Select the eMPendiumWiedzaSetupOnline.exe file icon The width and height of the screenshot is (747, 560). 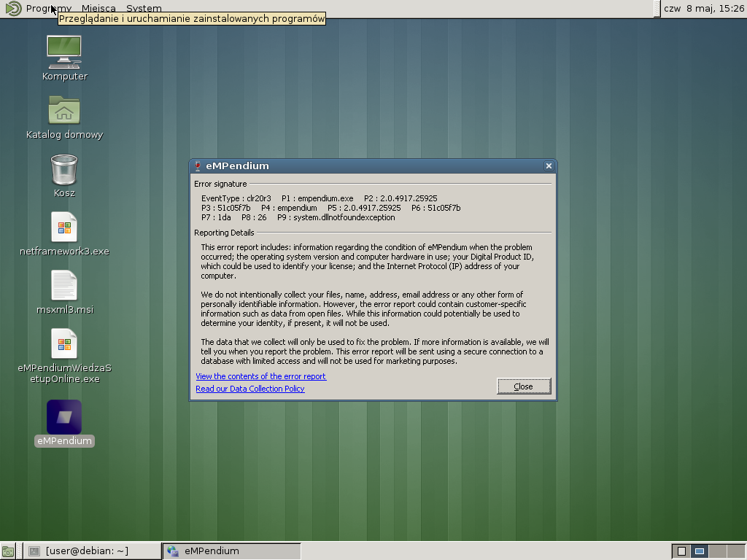click(64, 344)
